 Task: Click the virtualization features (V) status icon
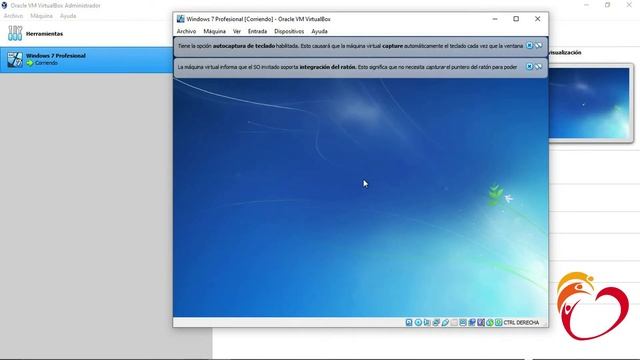point(481,322)
